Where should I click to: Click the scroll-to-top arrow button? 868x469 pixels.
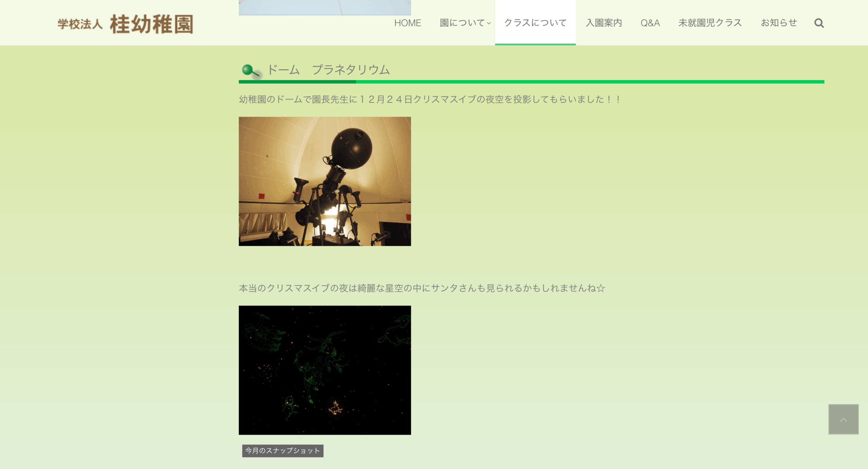[x=843, y=419]
